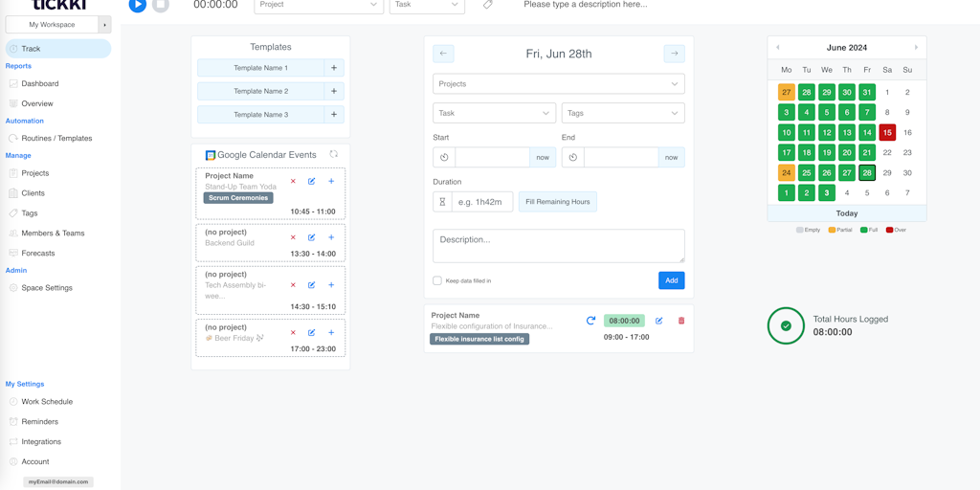Open the top bar Task dropdown
The height and width of the screenshot is (490, 980).
[x=427, y=5]
